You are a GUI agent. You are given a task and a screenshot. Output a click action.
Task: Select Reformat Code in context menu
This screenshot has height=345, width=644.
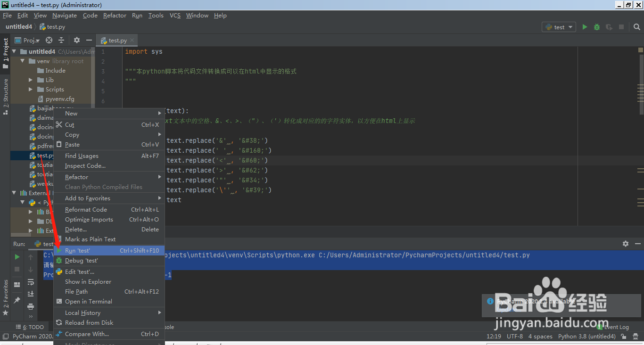(109, 210)
